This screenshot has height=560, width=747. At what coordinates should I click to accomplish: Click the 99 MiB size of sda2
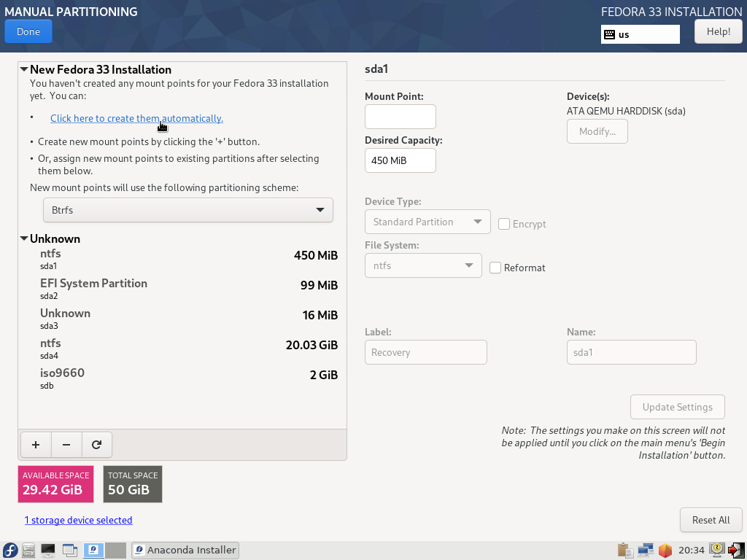(x=320, y=285)
